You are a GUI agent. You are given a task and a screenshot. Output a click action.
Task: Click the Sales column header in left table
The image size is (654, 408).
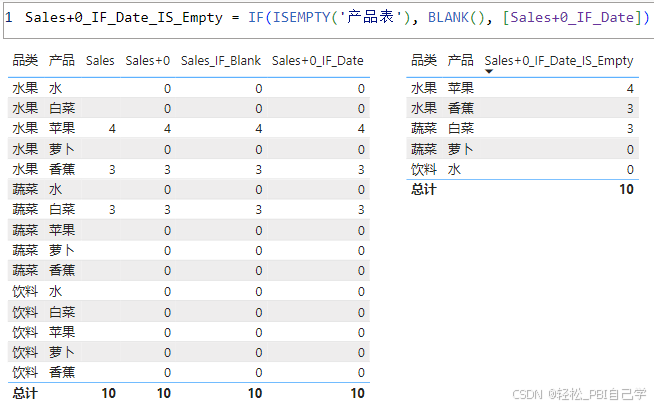(x=100, y=61)
